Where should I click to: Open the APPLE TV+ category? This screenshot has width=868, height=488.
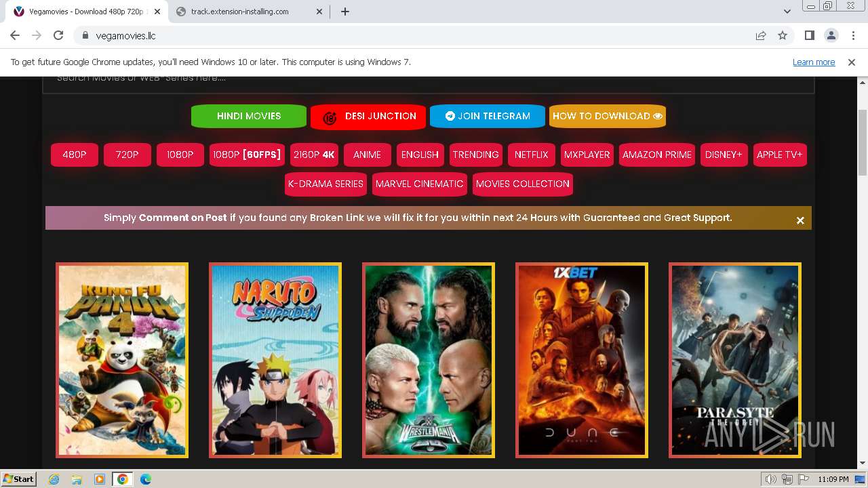[x=780, y=155]
